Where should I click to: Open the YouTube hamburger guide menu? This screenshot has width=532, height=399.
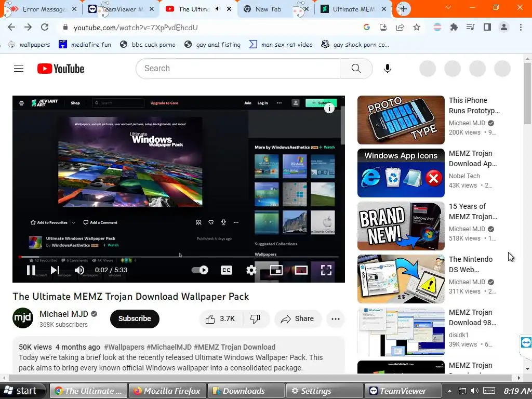(19, 69)
